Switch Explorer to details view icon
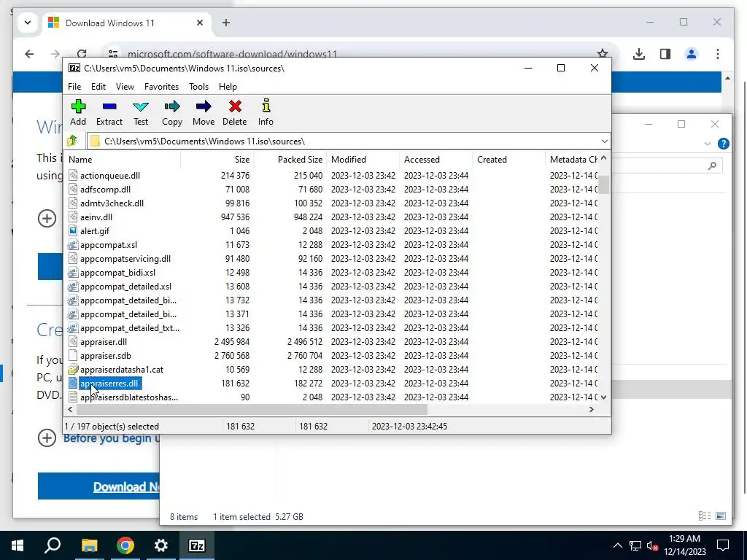The width and height of the screenshot is (747, 560). click(x=705, y=516)
